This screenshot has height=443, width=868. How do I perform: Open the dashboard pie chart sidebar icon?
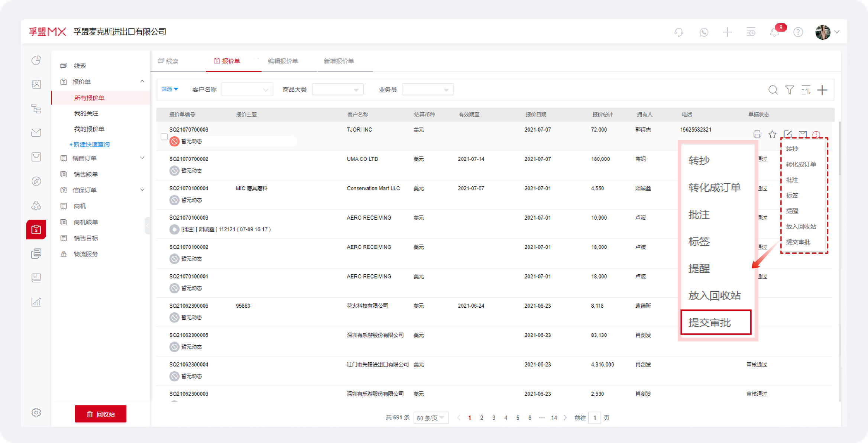pos(36,61)
